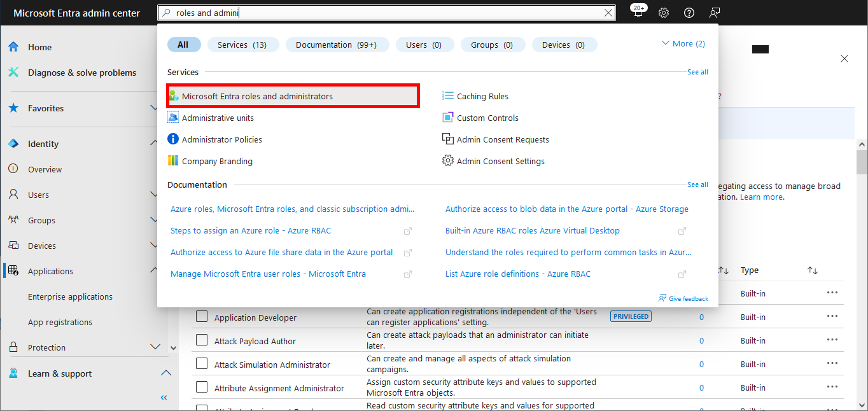Click the feedback icon in the top bar
868x411 pixels.
point(714,13)
